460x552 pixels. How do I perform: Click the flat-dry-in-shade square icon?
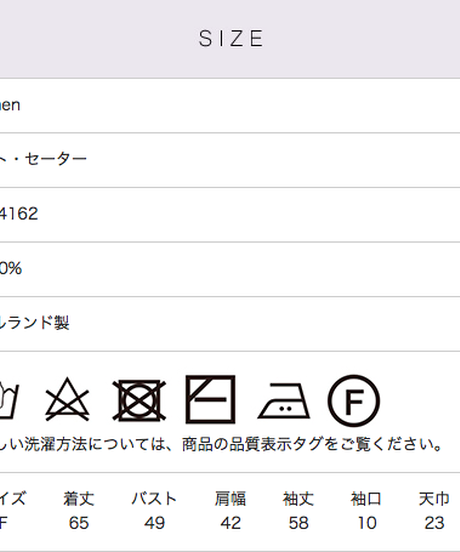pyautogui.click(x=210, y=399)
